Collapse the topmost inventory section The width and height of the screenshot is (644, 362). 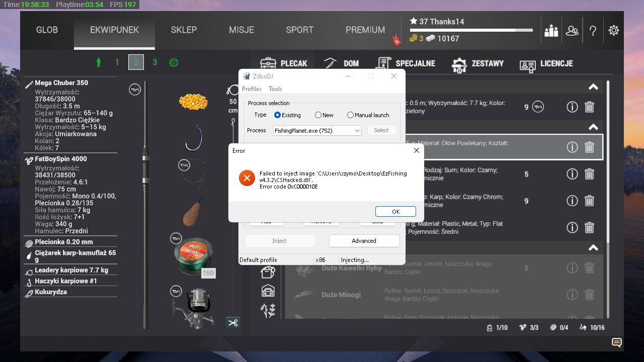coord(594,87)
